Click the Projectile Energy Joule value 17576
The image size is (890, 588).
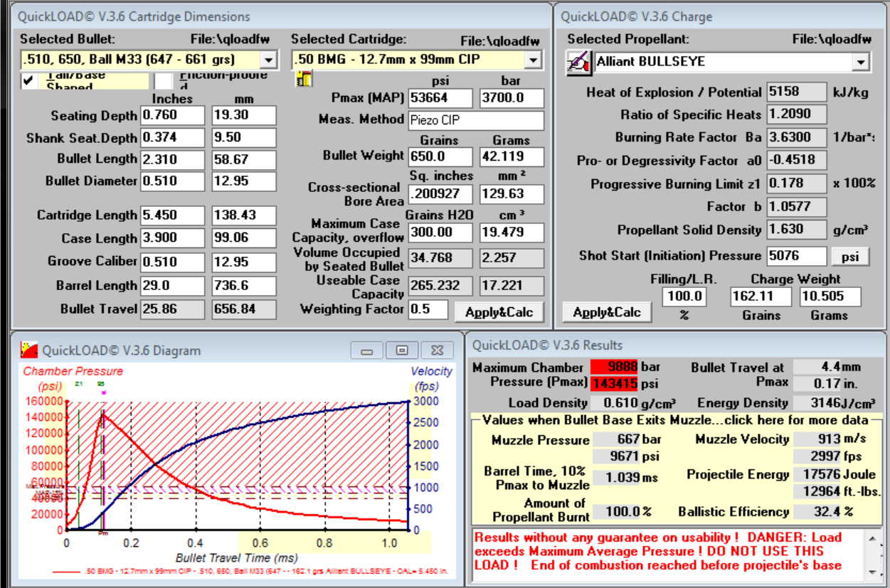tap(817, 475)
